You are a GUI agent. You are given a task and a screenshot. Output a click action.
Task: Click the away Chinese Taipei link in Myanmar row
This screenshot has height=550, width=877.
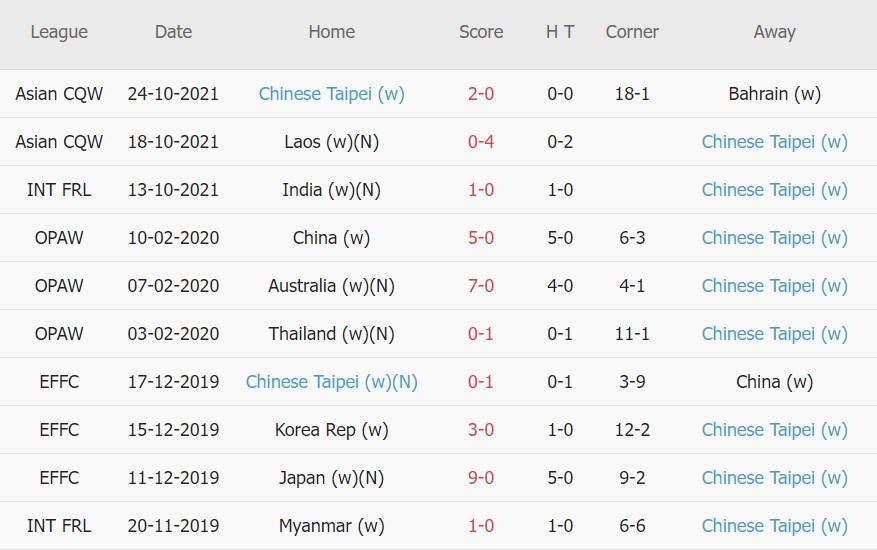(774, 526)
